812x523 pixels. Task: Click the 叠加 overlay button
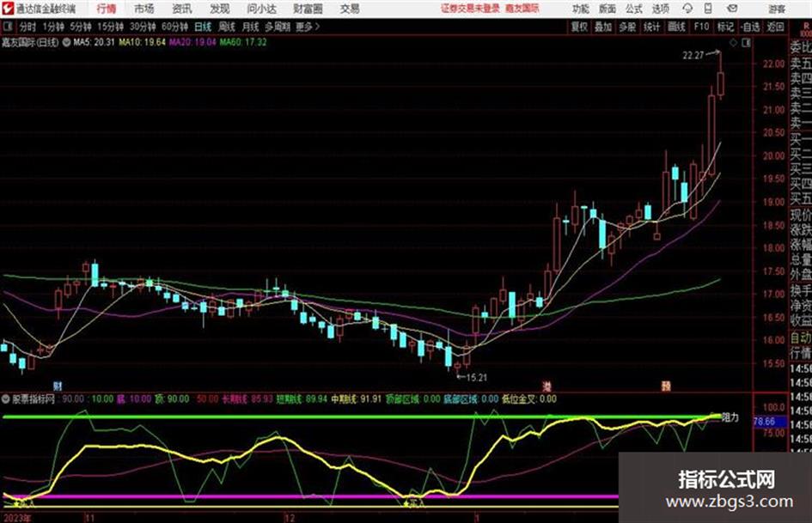pyautogui.click(x=603, y=27)
